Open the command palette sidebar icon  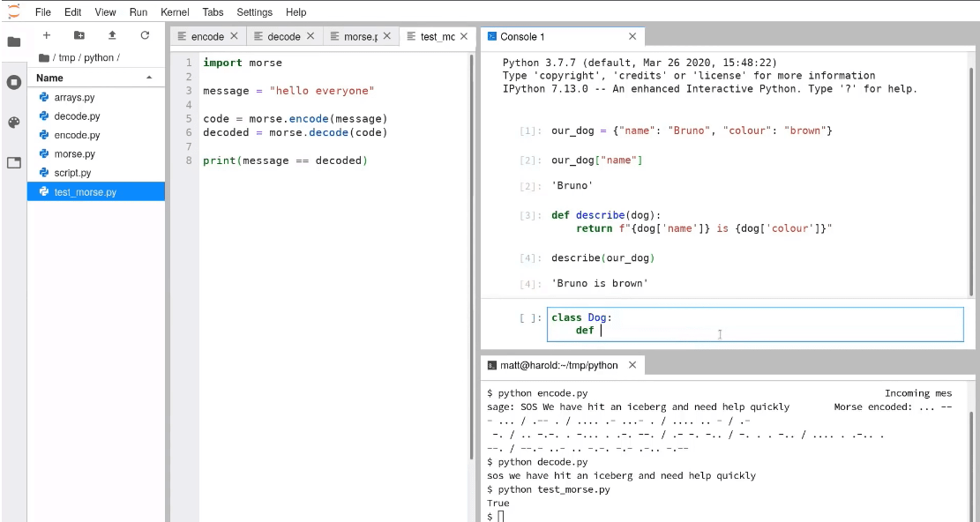coord(12,123)
